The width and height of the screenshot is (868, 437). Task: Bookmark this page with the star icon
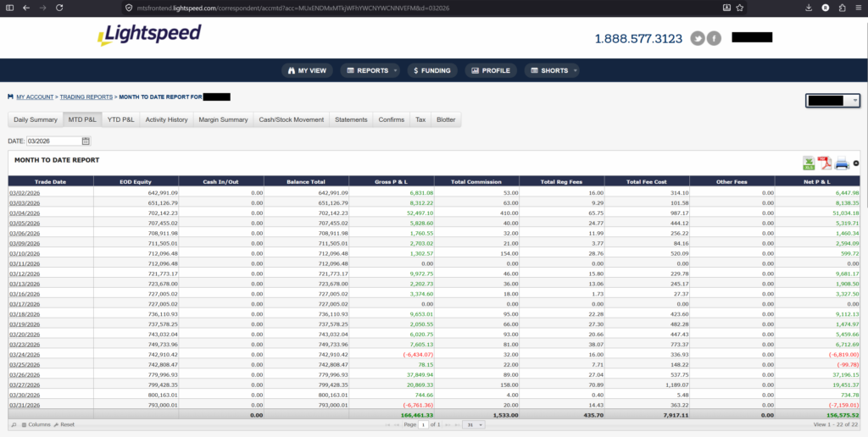(x=740, y=7)
